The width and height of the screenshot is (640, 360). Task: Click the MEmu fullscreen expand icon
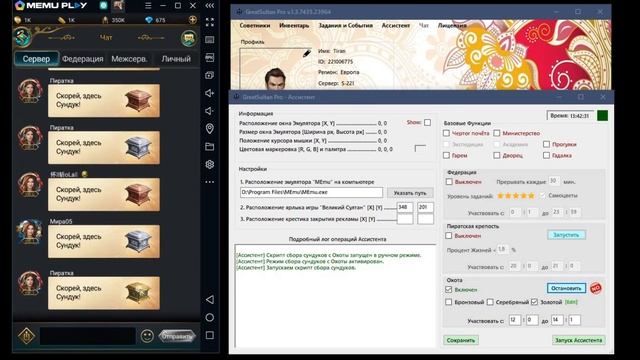pyautogui.click(x=210, y=22)
